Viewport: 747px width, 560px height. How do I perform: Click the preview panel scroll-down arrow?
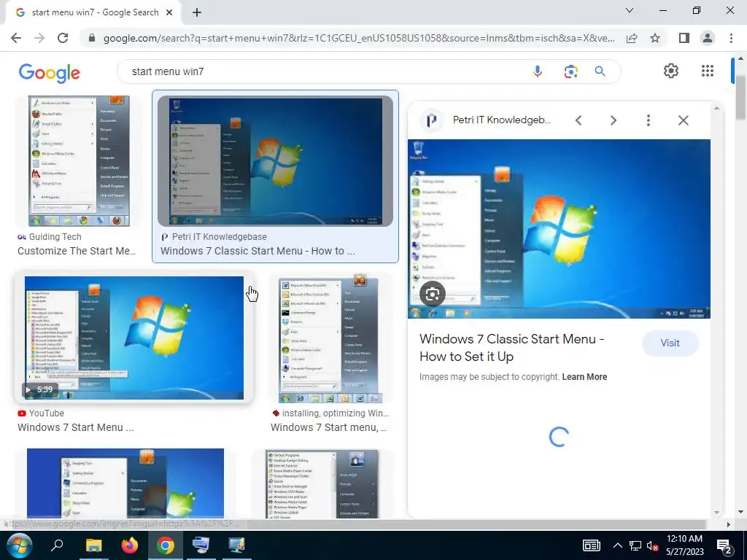[716, 513]
